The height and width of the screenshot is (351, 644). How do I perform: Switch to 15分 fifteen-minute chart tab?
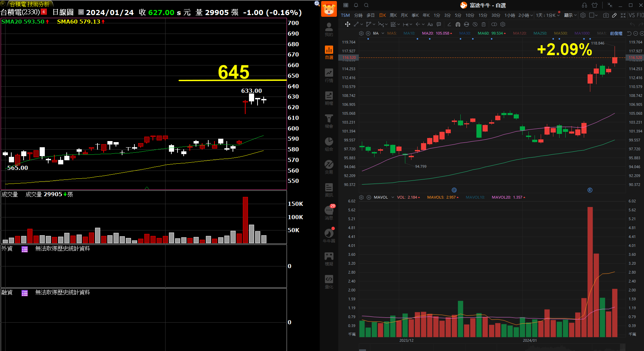pyautogui.click(x=483, y=15)
